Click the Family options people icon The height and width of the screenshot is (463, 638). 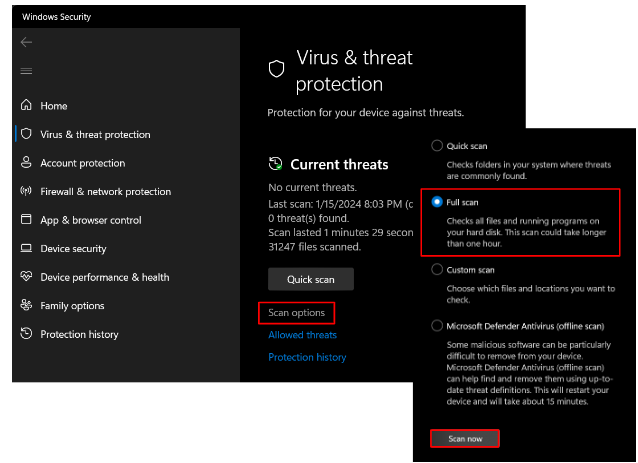26,305
